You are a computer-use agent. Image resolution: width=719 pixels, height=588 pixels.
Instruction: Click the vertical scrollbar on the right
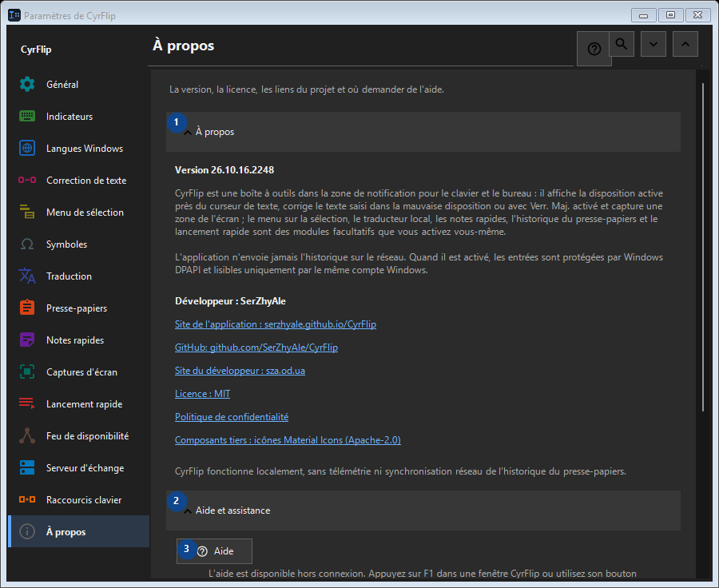[702, 248]
